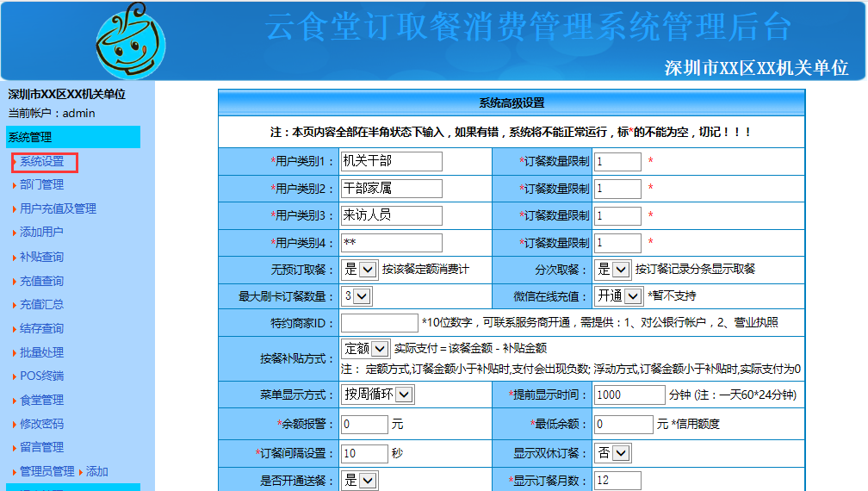Viewport: 868px width, 491px height.
Task: Open 添加用户 sidebar link
Action: pyautogui.click(x=41, y=232)
